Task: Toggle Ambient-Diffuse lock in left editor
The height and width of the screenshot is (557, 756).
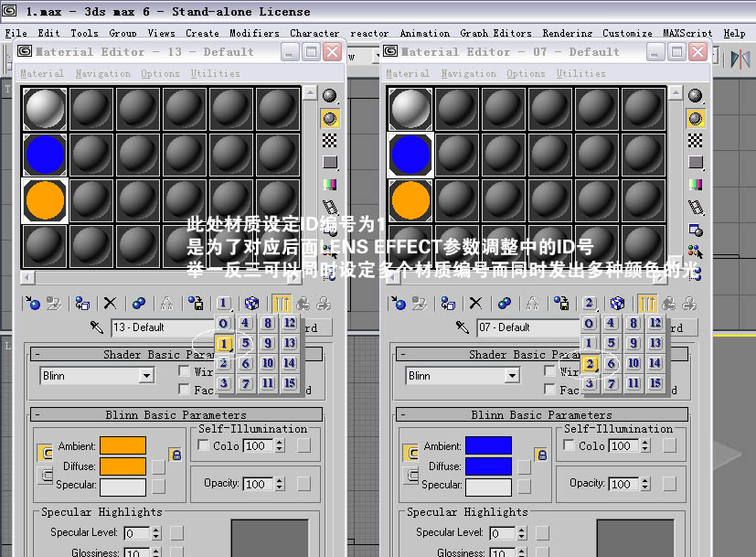Action: click(176, 455)
